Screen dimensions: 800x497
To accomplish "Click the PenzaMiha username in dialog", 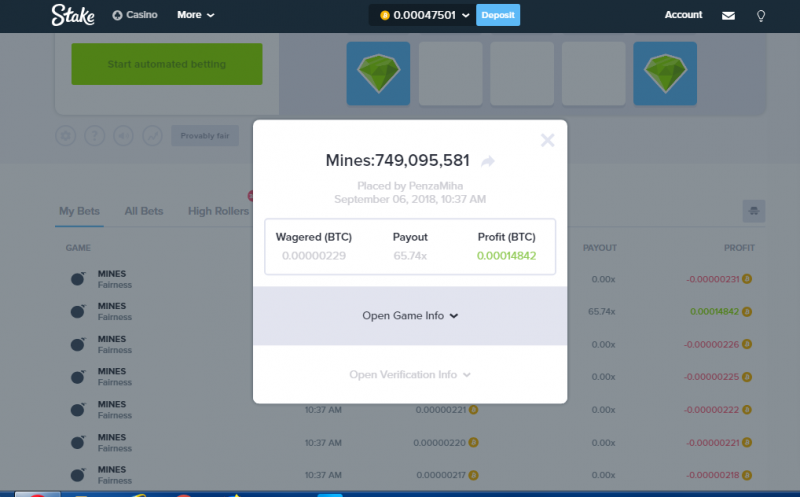I will pos(436,186).
